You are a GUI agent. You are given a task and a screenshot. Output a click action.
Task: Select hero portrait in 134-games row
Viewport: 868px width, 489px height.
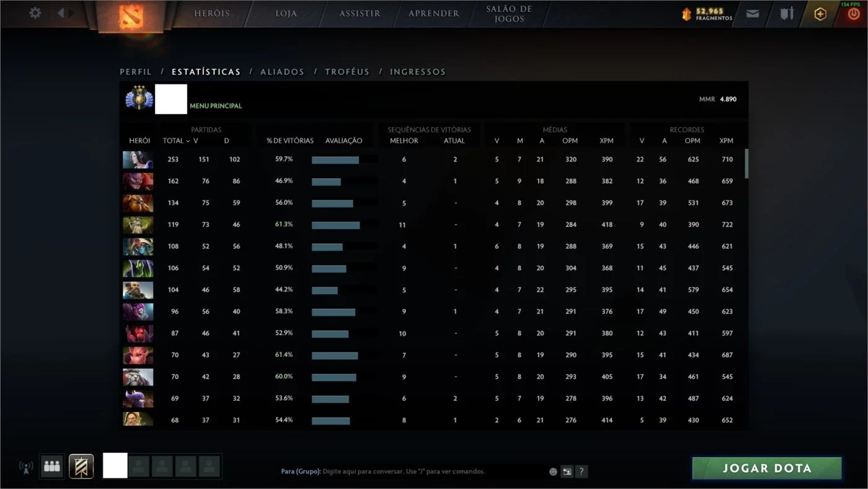coord(138,203)
